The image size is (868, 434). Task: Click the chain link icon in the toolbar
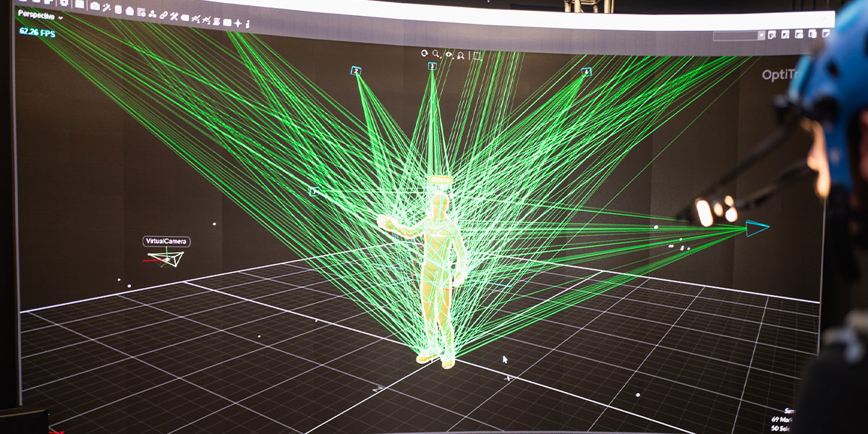click(x=163, y=14)
